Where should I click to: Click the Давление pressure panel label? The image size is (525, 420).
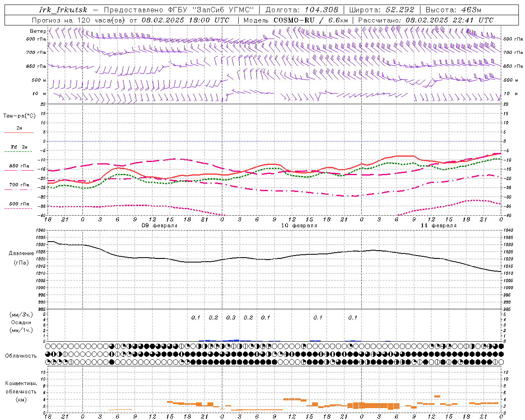coord(21,253)
